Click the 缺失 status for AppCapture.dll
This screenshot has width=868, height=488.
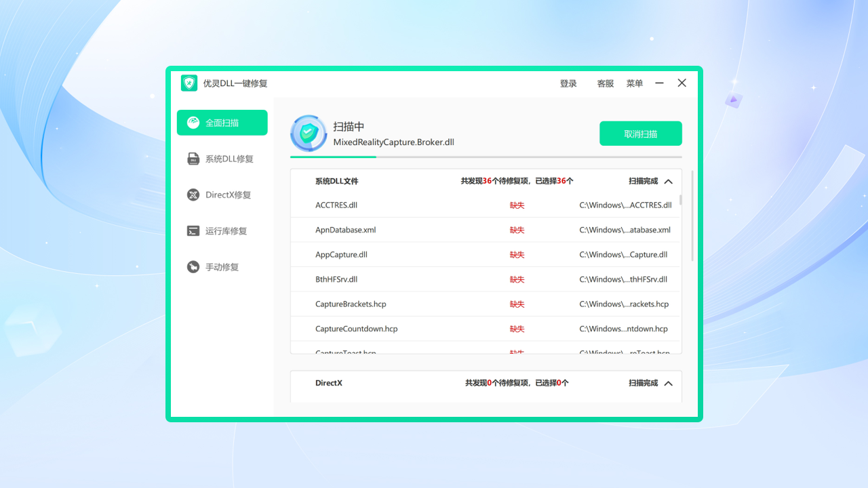(x=517, y=254)
